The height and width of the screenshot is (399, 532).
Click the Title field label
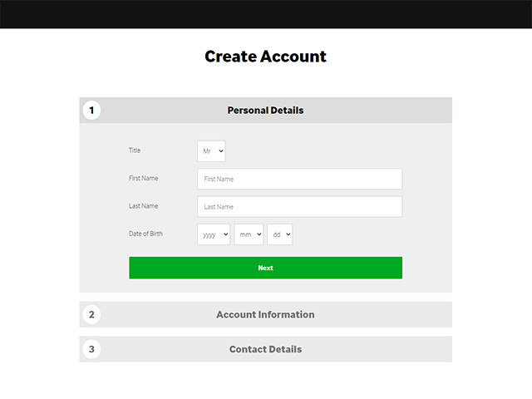(x=135, y=150)
